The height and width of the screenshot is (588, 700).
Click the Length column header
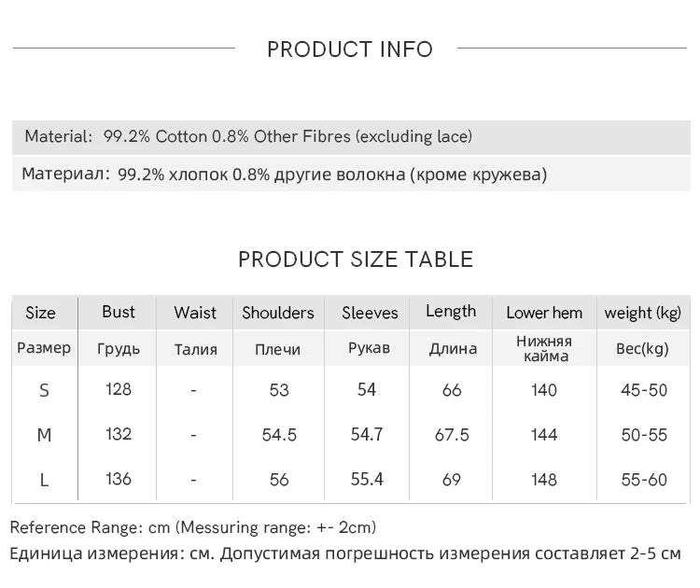(451, 312)
